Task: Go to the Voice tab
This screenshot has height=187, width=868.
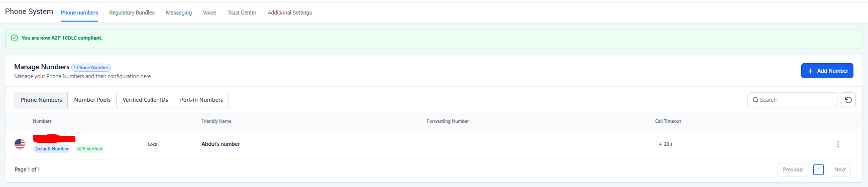Action: (x=209, y=13)
